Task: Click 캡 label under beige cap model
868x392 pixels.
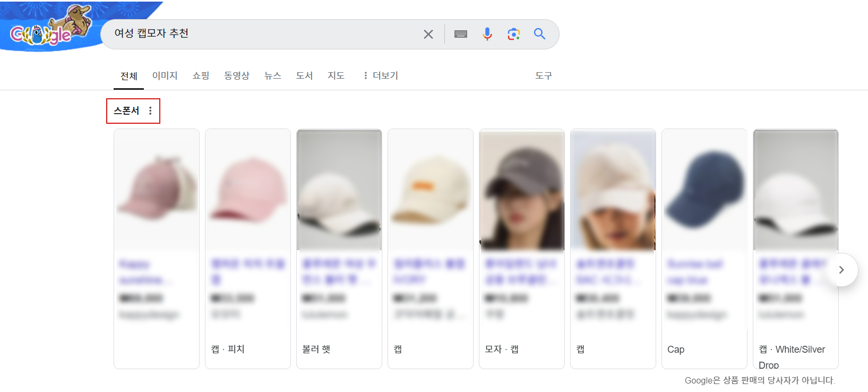Action: [580, 349]
